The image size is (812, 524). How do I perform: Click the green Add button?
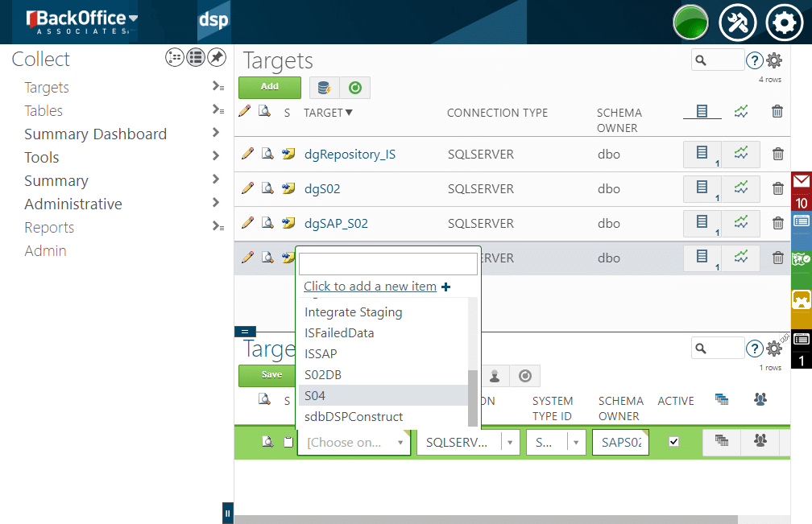[x=270, y=87]
